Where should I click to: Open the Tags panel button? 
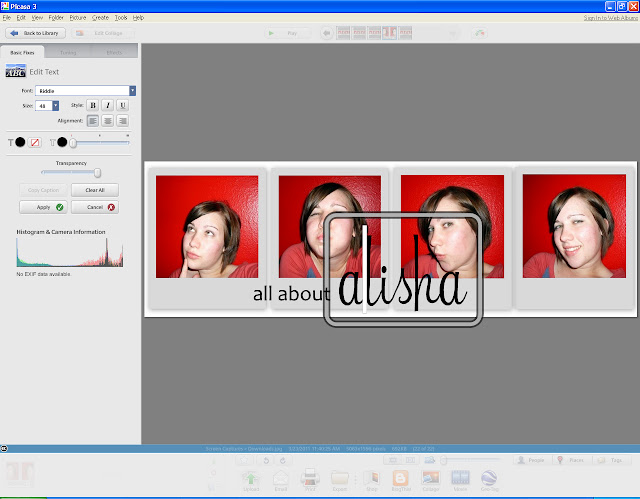[x=611, y=460]
